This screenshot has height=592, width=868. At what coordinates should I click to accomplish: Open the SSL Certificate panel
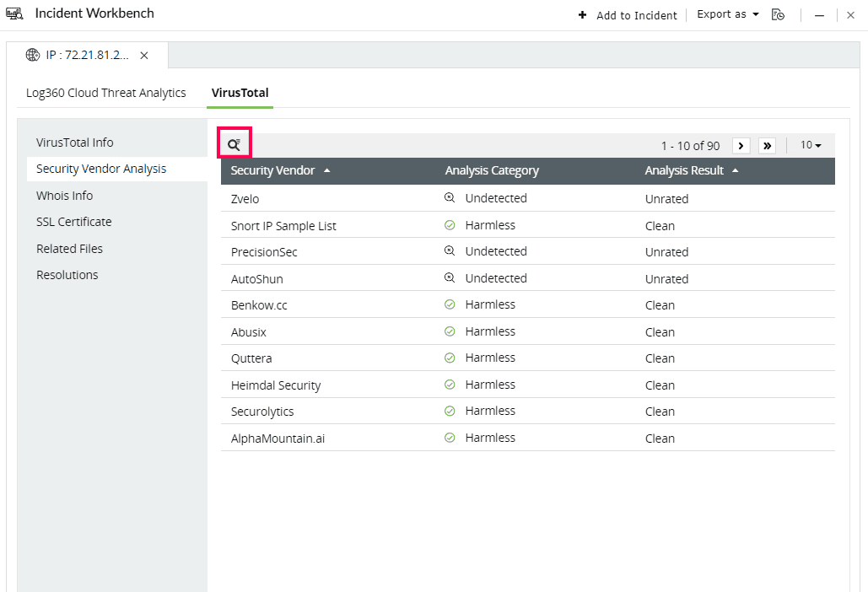pos(73,221)
